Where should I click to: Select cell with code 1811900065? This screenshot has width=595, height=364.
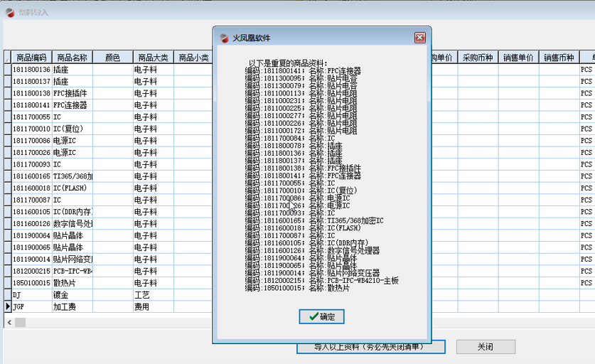coord(31,247)
